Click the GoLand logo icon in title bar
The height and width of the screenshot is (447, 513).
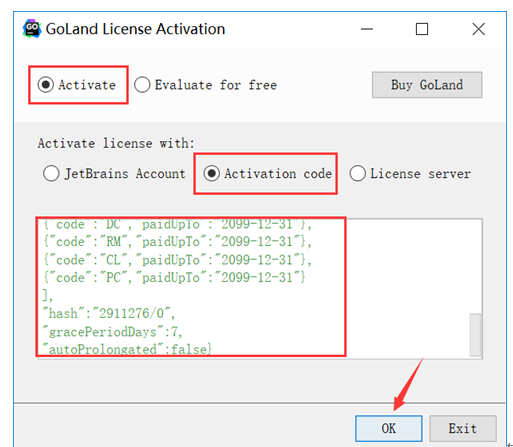click(32, 29)
